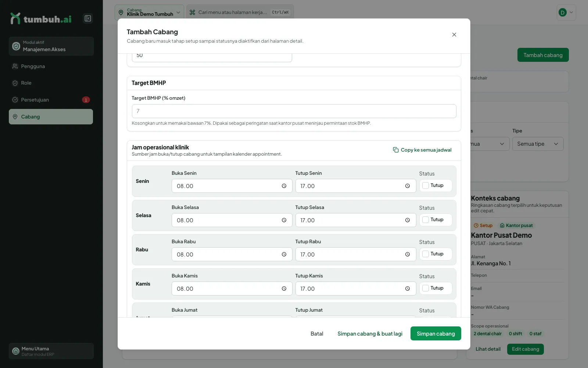Viewport: 588px width, 368px height.
Task: Click Simpan cabang & buat lagi
Action: pyautogui.click(x=370, y=333)
